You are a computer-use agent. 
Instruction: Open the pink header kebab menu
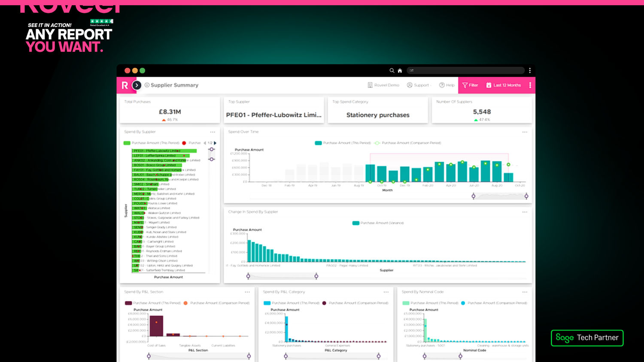[530, 85]
